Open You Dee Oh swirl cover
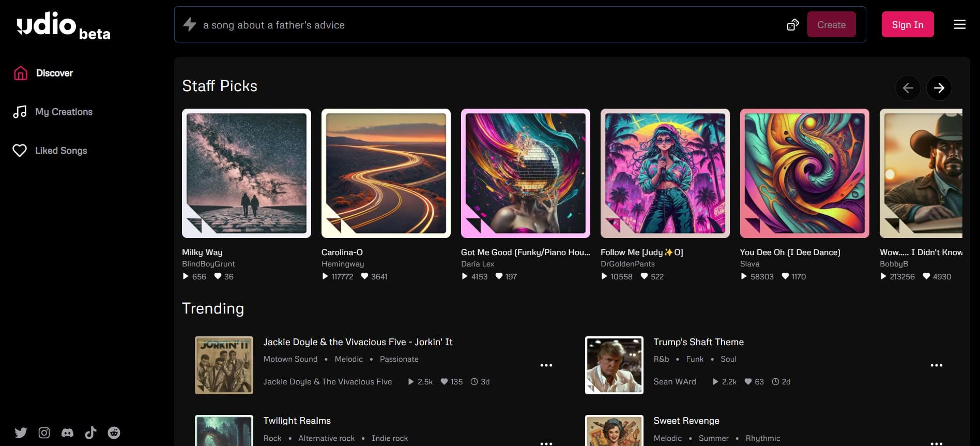Image resolution: width=980 pixels, height=446 pixels. [x=805, y=173]
